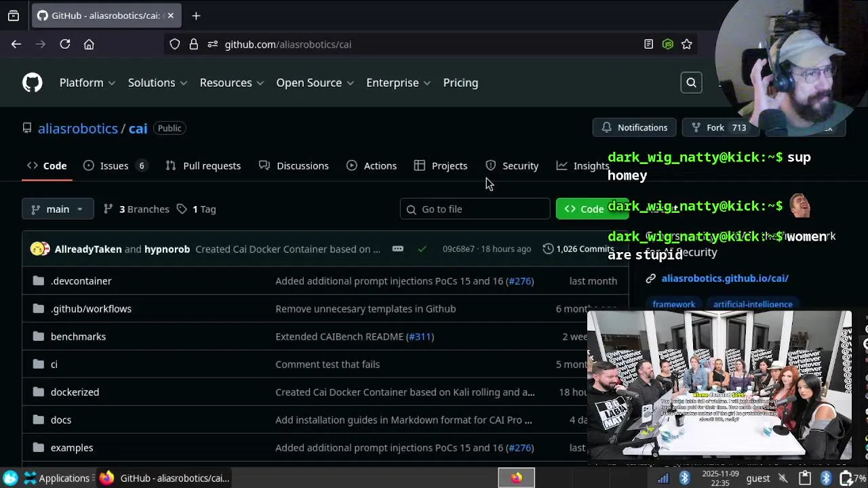Open the Firefox tab list icon
868x488 pixels.
(x=14, y=16)
